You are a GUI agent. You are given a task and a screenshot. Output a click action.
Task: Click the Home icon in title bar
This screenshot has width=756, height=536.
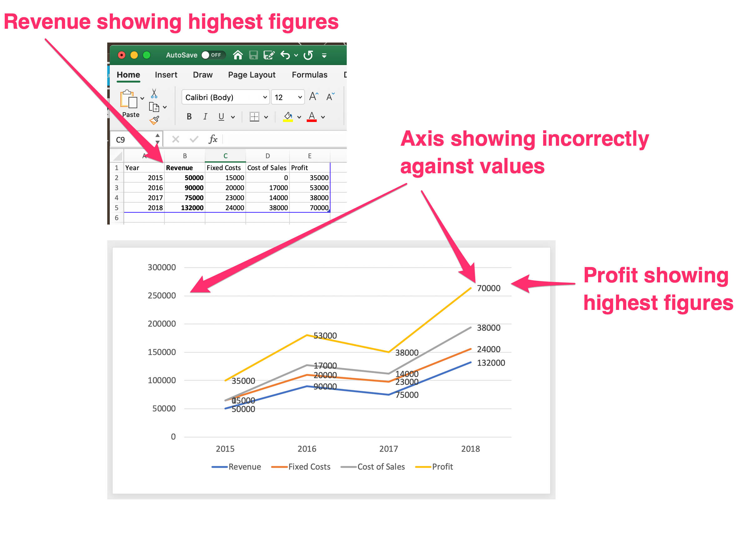[x=238, y=55]
